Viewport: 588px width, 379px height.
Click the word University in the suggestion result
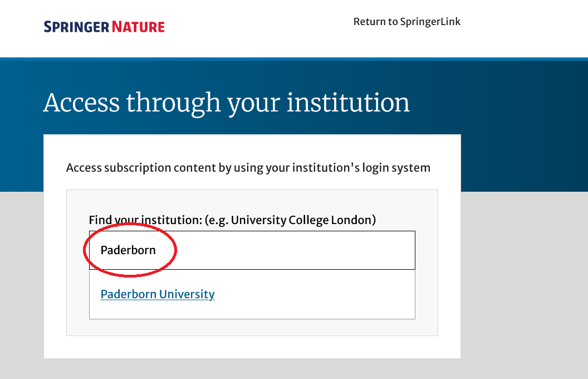[187, 294]
